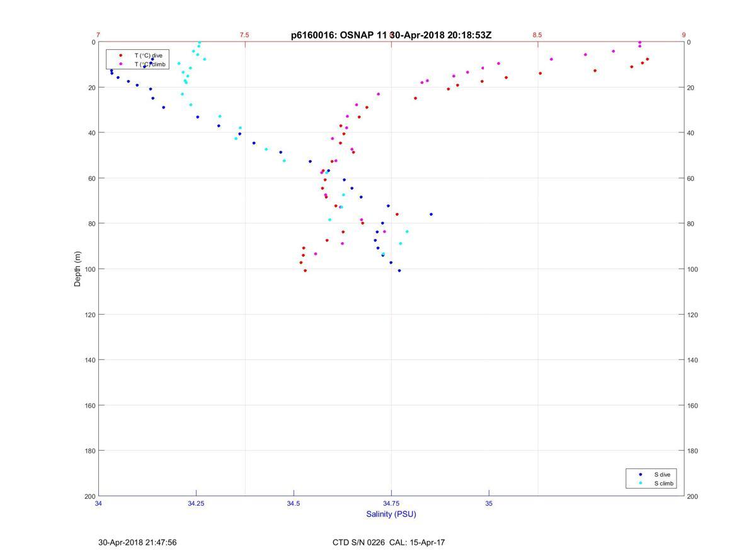Select the deepest red T dive point near 100 m
Viewport: 756px width, 558px height.
click(305, 270)
